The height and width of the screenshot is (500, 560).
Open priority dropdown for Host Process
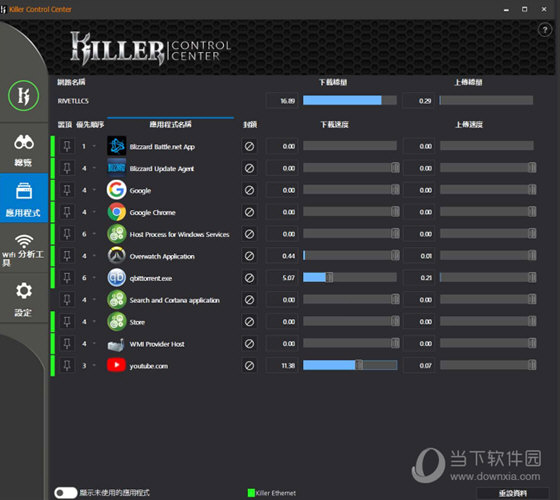click(94, 234)
